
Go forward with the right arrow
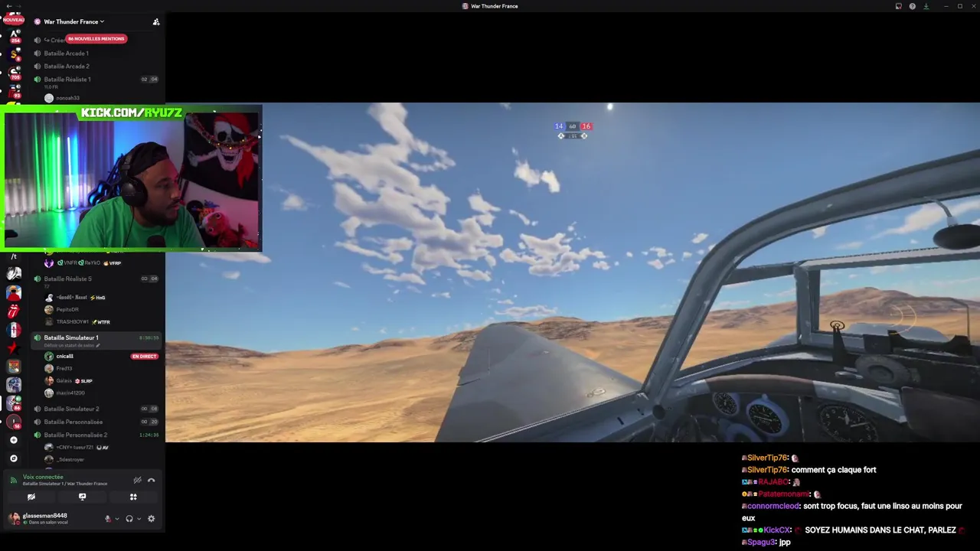(x=18, y=6)
